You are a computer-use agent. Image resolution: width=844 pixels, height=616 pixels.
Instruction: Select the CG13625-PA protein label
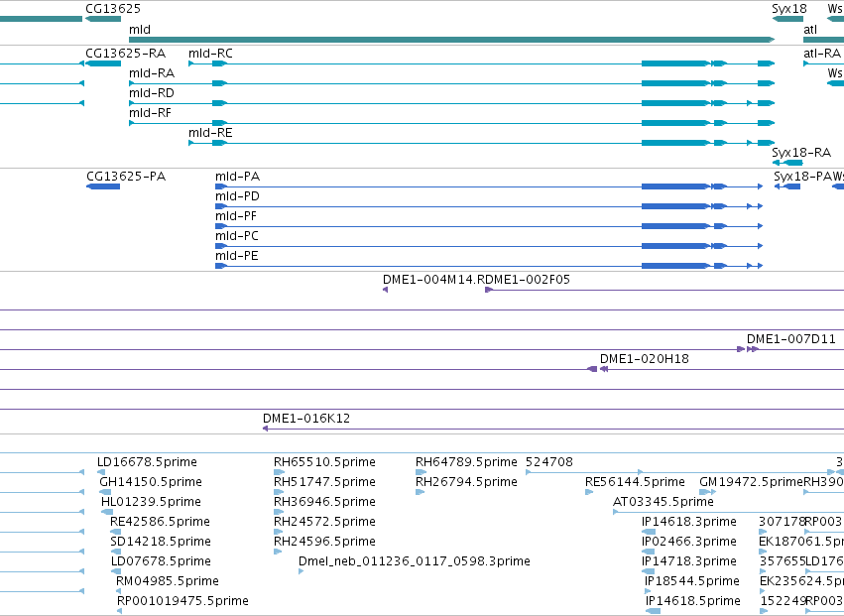[x=126, y=177]
